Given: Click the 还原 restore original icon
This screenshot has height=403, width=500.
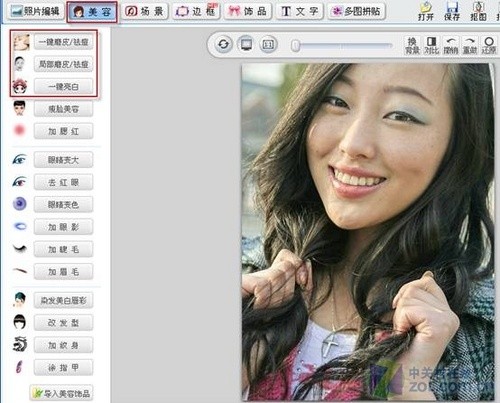Looking at the screenshot, I should (489, 46).
